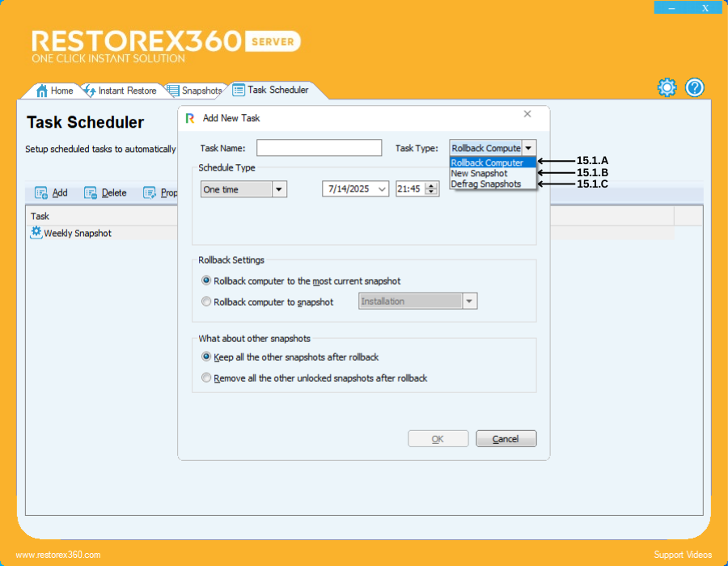Click the Add New Task dialog logo icon

(x=190, y=118)
